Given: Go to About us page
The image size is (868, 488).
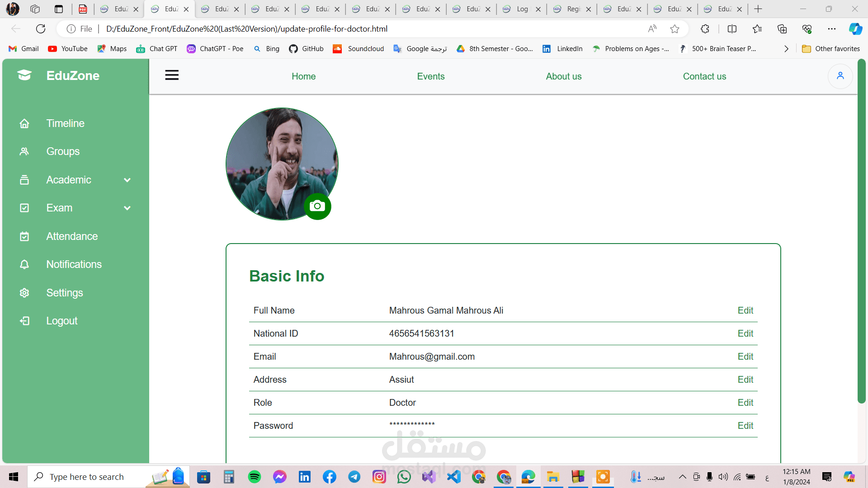Looking at the screenshot, I should 563,76.
